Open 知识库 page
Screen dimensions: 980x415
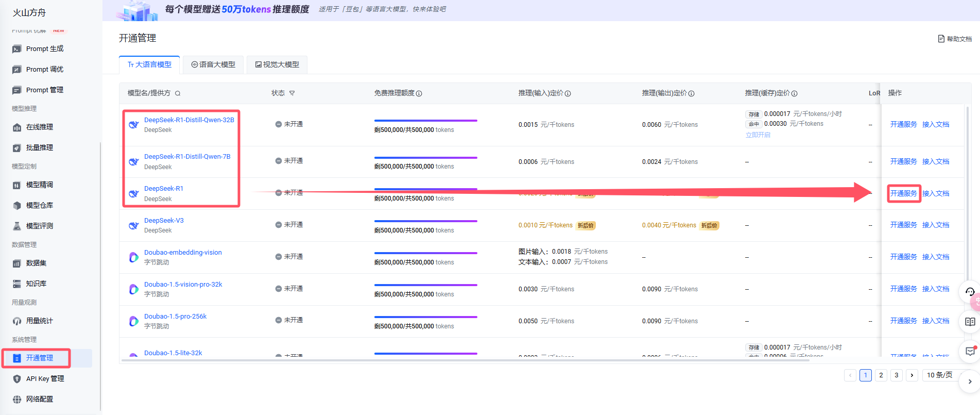coord(36,284)
